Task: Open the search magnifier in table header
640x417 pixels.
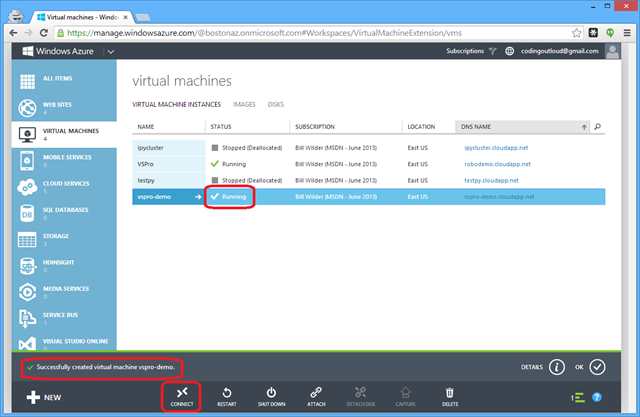Action: (598, 127)
